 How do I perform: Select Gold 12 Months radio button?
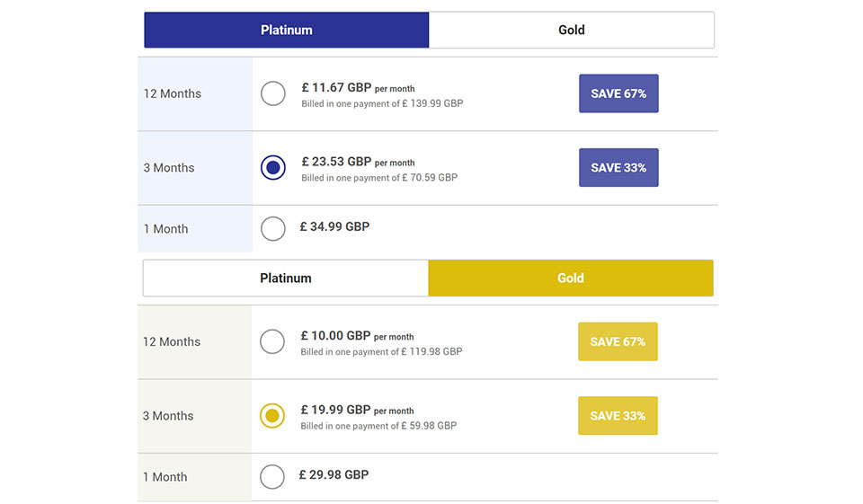click(x=272, y=341)
